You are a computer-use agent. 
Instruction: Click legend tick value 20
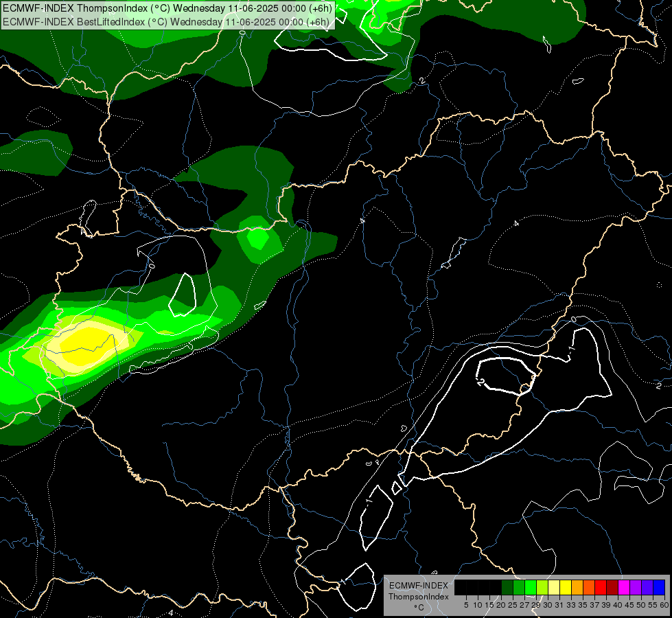[502, 605]
